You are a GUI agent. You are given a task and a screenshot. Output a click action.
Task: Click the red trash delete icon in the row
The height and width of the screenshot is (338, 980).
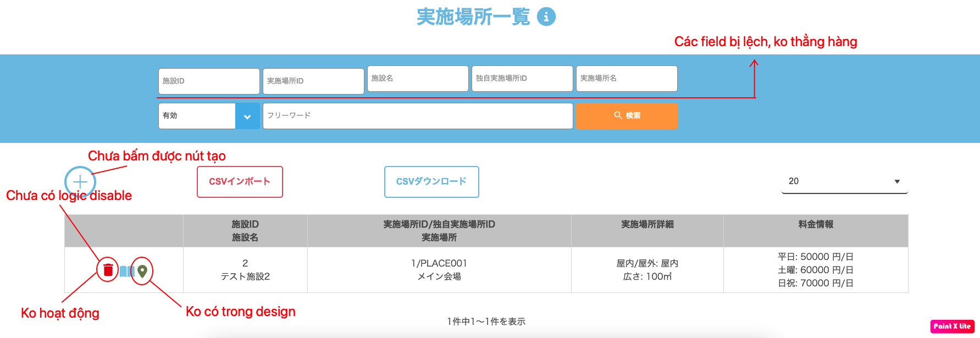click(x=108, y=270)
